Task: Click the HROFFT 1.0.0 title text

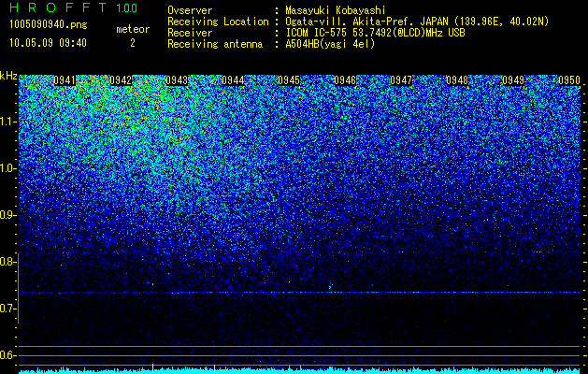Action: [x=73, y=7]
